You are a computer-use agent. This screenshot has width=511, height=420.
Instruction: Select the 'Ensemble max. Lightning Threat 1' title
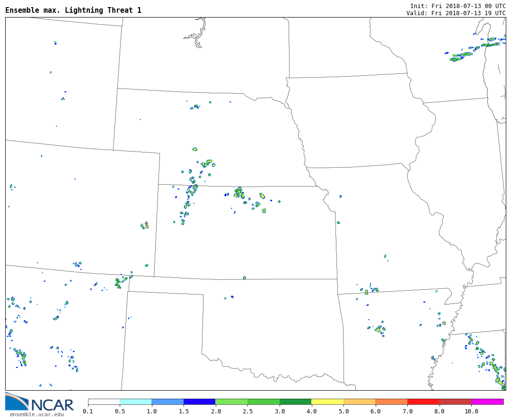click(x=73, y=10)
